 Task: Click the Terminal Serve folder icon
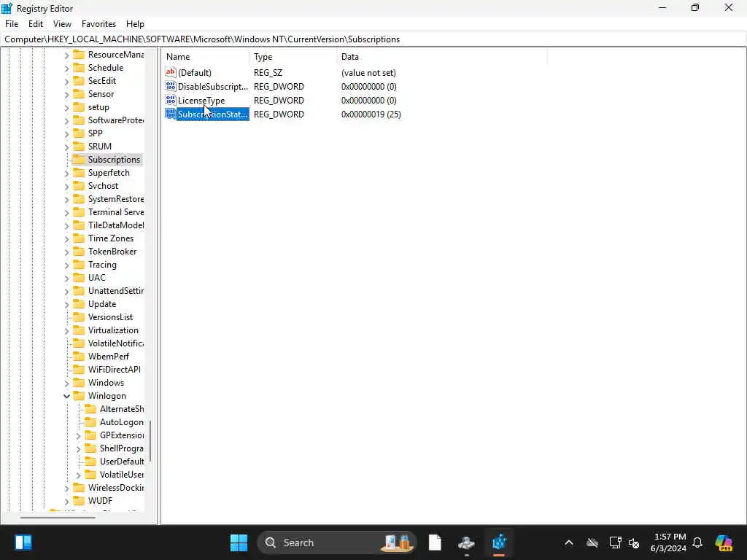(x=79, y=212)
